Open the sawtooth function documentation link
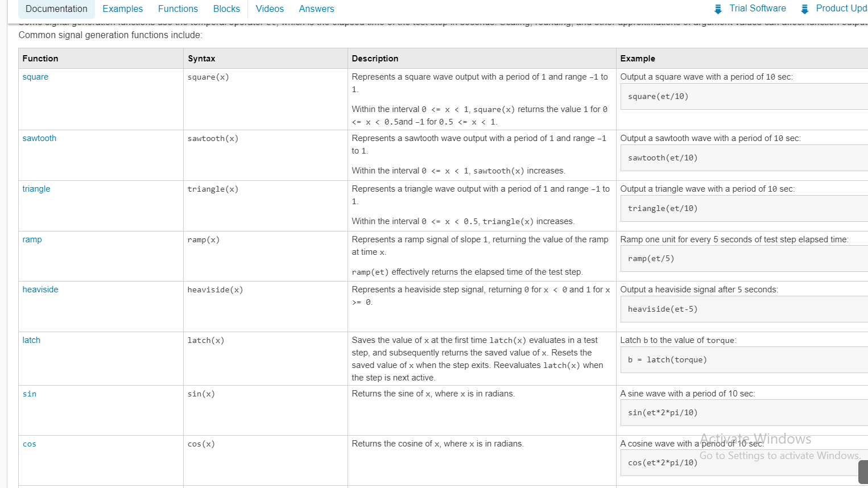This screenshot has width=868, height=488. (x=39, y=138)
